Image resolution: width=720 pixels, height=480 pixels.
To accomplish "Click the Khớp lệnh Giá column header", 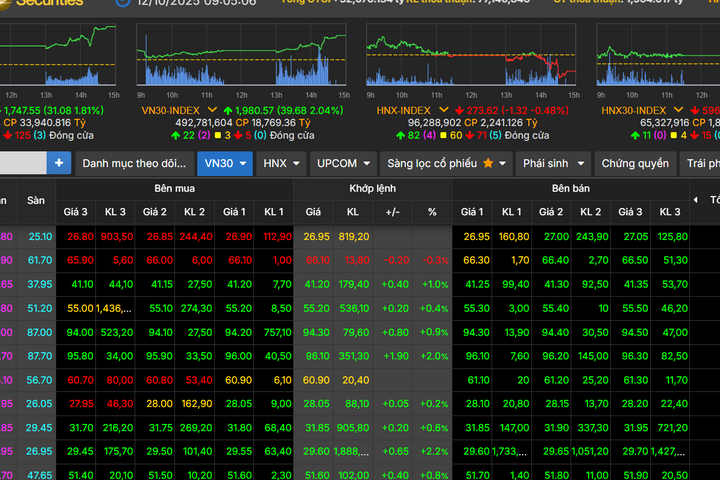I will point(313,212).
